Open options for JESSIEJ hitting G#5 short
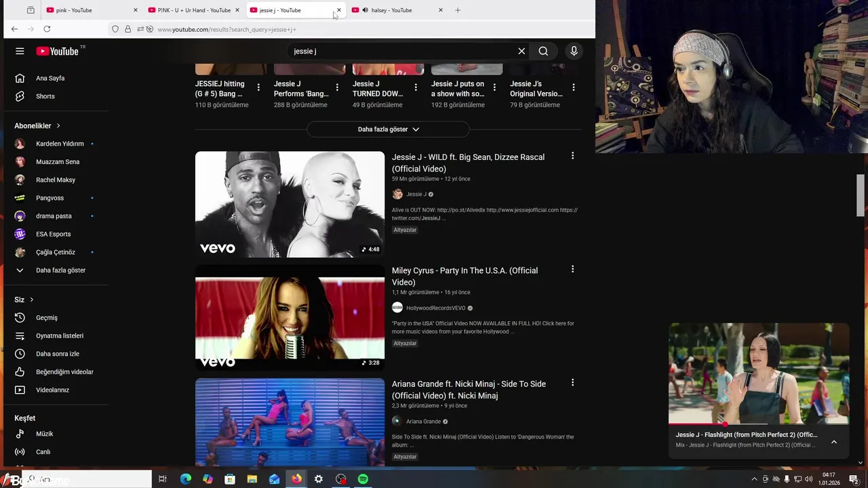 coord(258,87)
